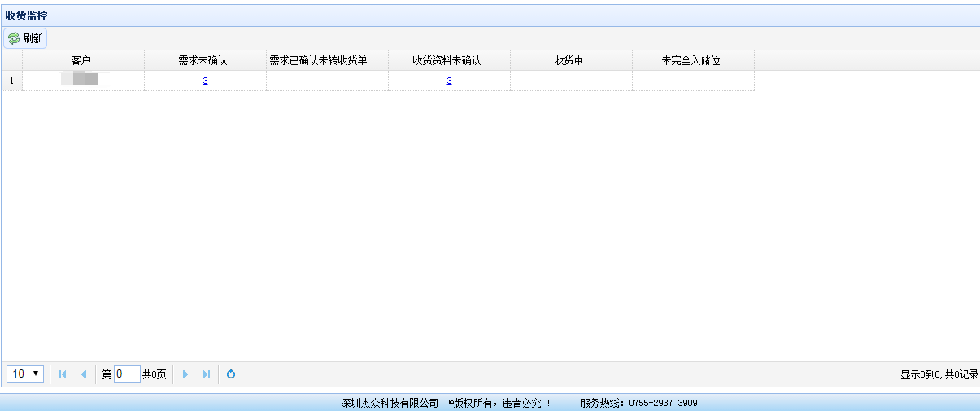Click the 需求未确认 column header
The image size is (980, 411).
point(205,61)
